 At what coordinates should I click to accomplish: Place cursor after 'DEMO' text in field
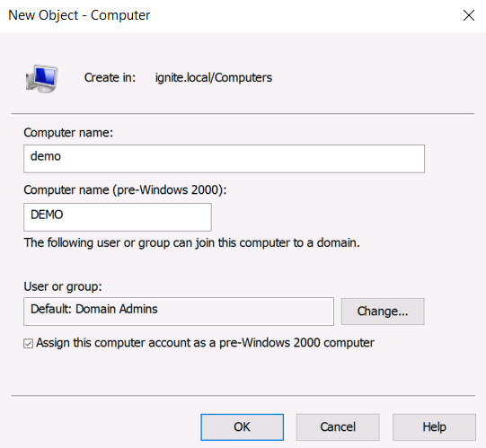pos(65,215)
